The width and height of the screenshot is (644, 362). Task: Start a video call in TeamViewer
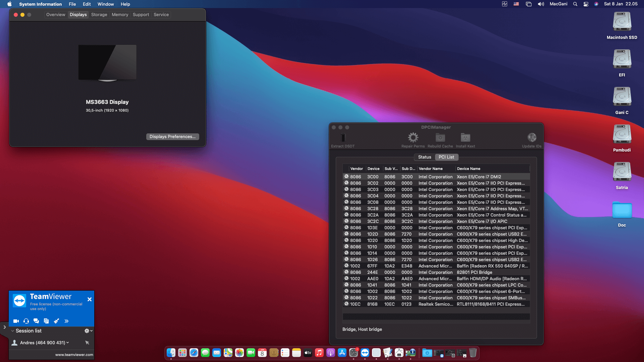pos(16,321)
